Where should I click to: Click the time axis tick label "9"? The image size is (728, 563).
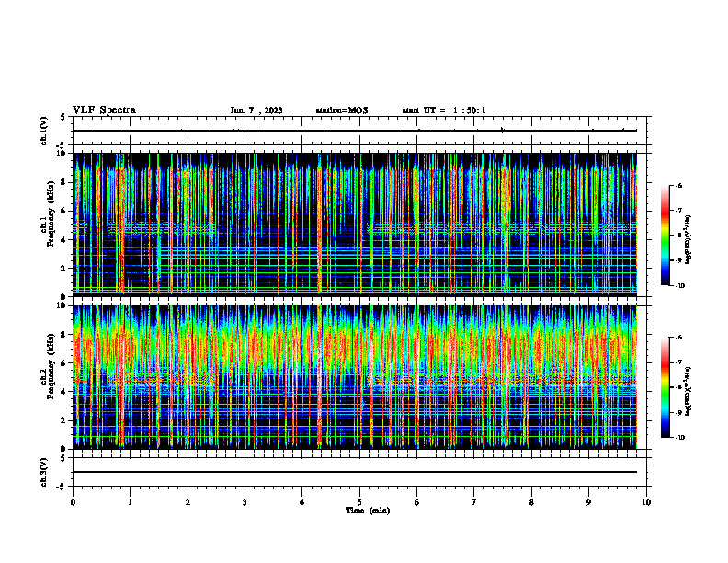tap(588, 502)
